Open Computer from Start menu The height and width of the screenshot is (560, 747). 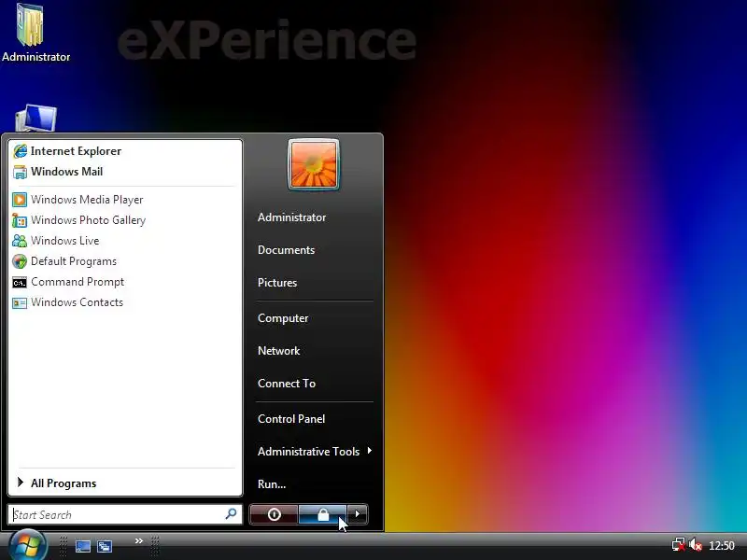(283, 318)
